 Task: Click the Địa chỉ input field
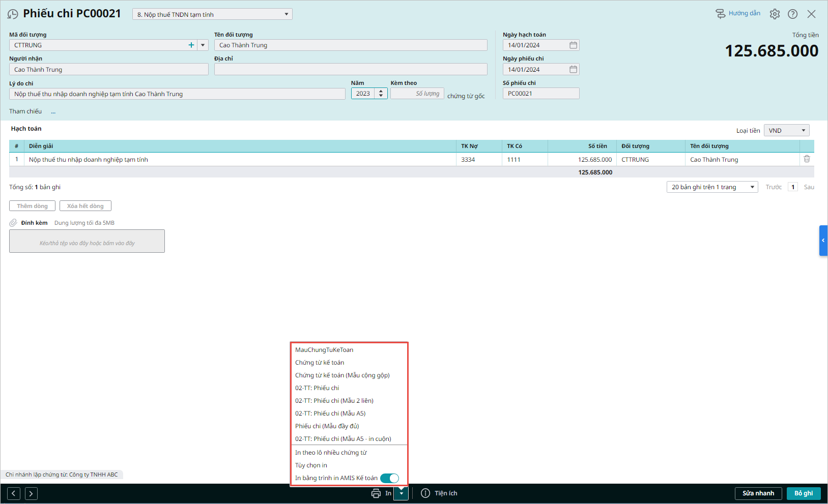[x=351, y=70]
